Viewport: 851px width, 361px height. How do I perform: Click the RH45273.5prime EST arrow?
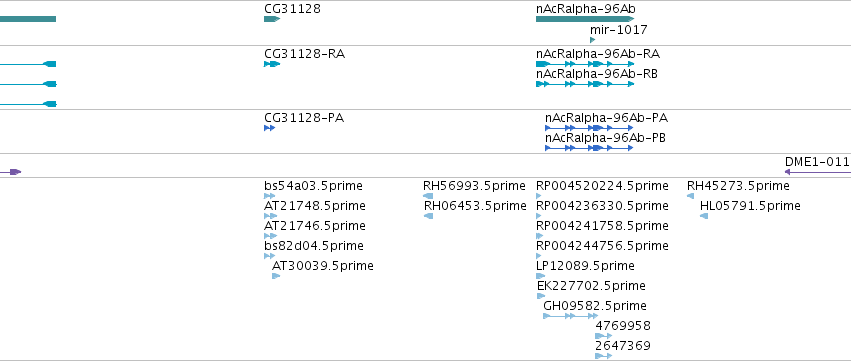[690, 196]
